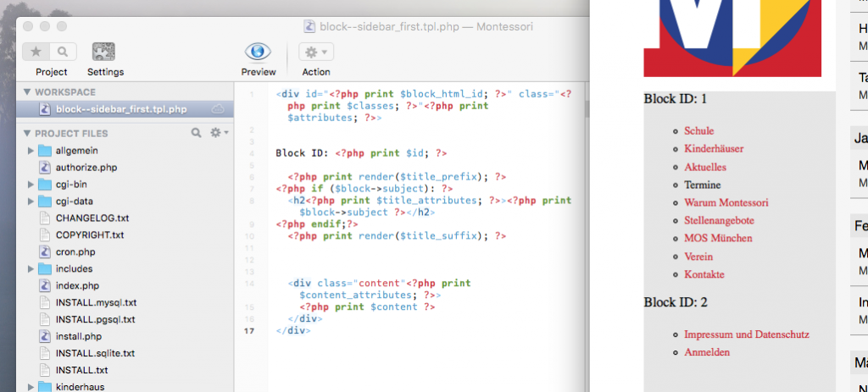
Task: Open CHANGELOG.txt from the file list
Action: (x=92, y=218)
